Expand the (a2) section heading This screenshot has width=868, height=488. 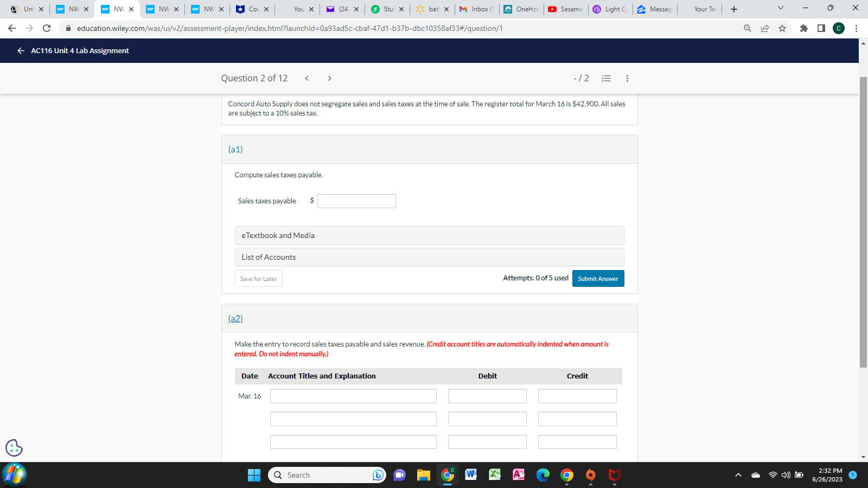[x=235, y=319]
